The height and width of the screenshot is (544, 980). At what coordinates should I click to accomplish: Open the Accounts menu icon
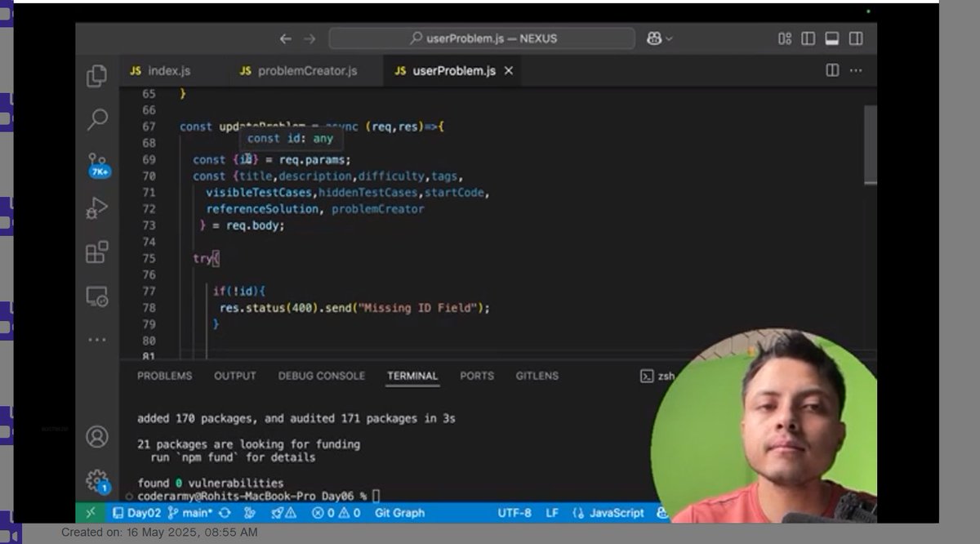point(97,437)
